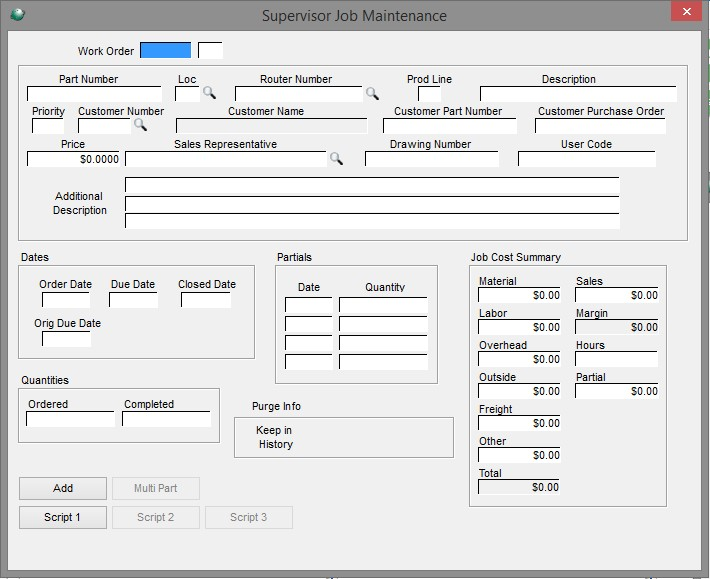The width and height of the screenshot is (710, 579).
Task: Select the Price field showing $0.0000
Action: 73,159
